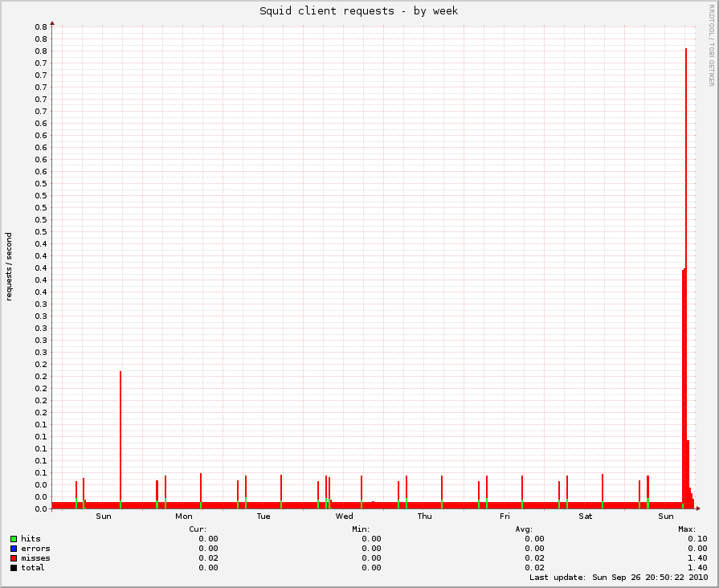Select the 'misses' legend label

click(36, 558)
